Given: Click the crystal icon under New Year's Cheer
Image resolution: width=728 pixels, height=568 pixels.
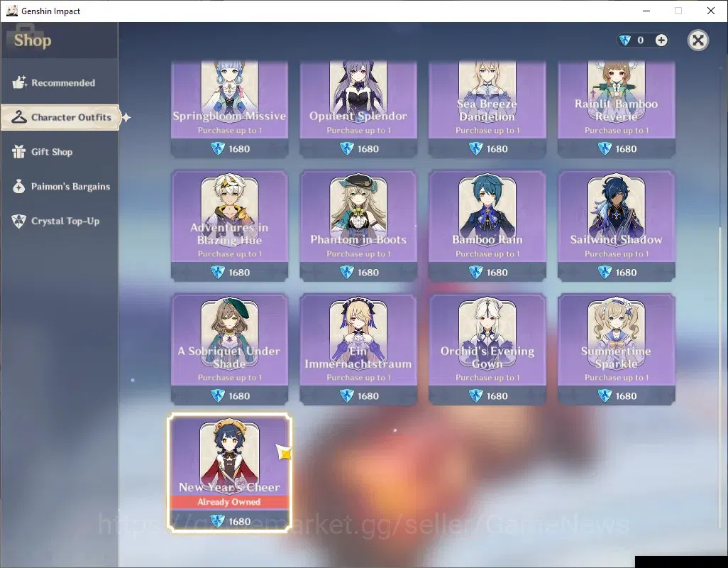Looking at the screenshot, I should [218, 521].
